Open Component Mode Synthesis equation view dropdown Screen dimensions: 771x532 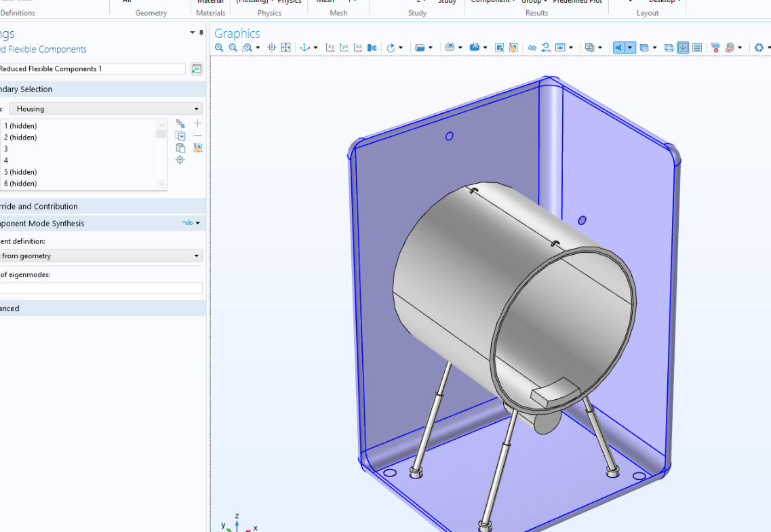point(198,223)
